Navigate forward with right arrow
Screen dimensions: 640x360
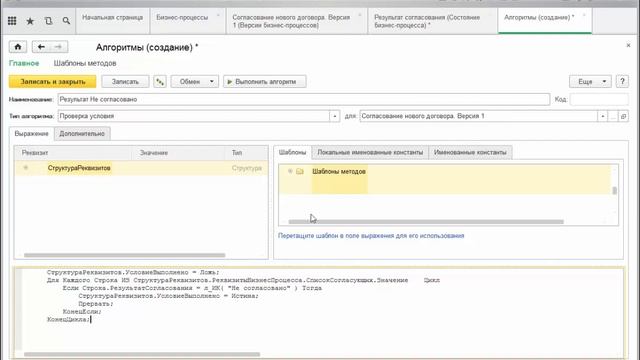click(58, 47)
